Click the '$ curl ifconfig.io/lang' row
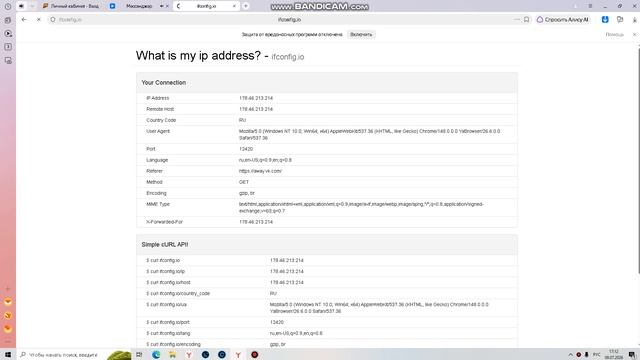The image size is (640, 360). point(327,333)
